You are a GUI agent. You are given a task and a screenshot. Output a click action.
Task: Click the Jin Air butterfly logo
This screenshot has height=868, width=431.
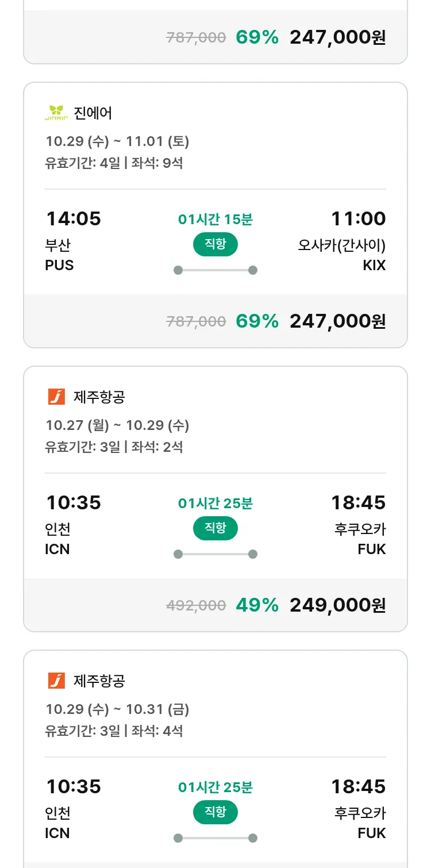[x=56, y=113]
